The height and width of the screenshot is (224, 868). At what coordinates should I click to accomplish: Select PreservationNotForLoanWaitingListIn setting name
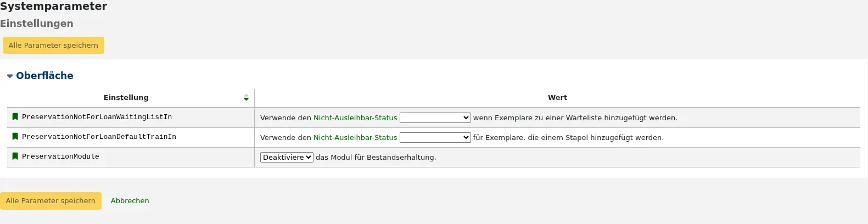click(97, 117)
